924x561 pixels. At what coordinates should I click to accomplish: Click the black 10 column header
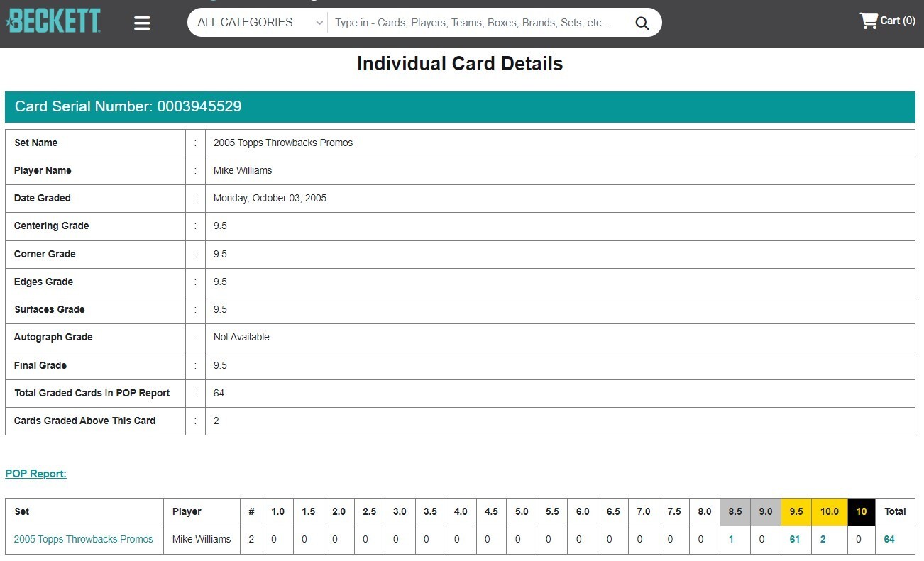tap(862, 511)
